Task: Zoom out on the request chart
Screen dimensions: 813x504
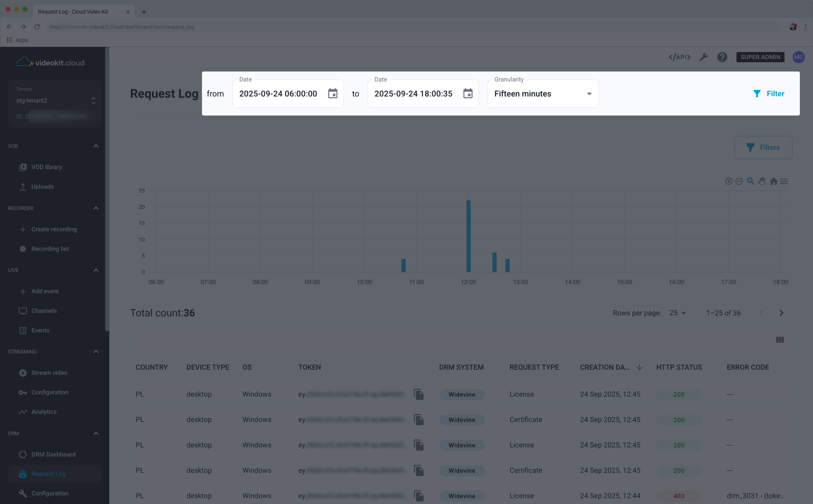Action: (x=739, y=181)
